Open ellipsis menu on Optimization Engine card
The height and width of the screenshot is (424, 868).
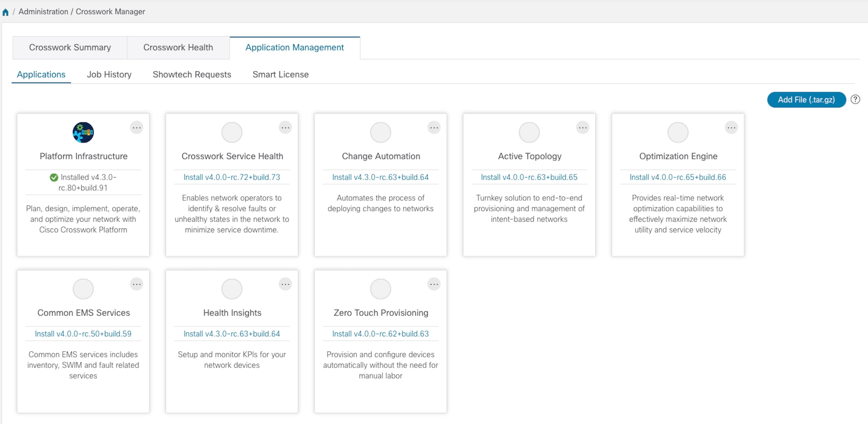pos(731,128)
